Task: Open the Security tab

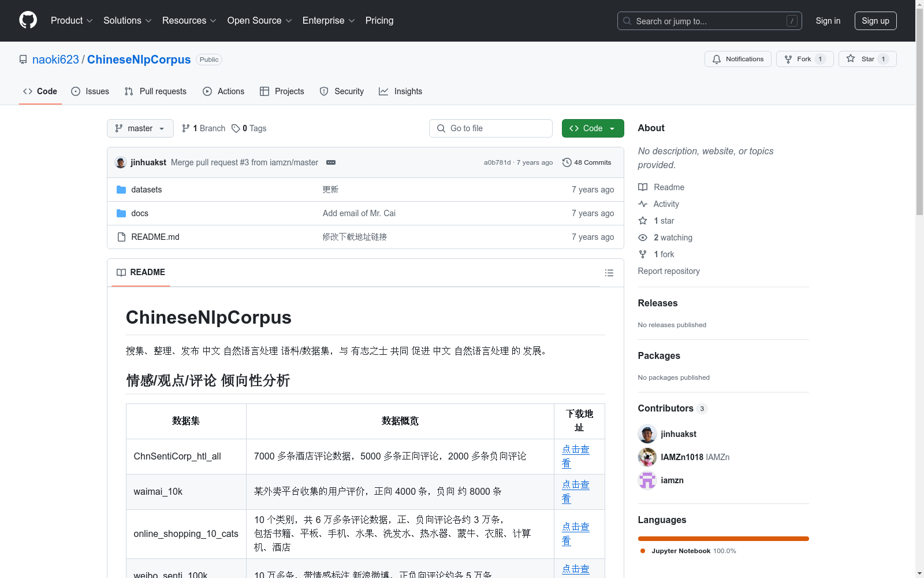Action: click(x=342, y=91)
